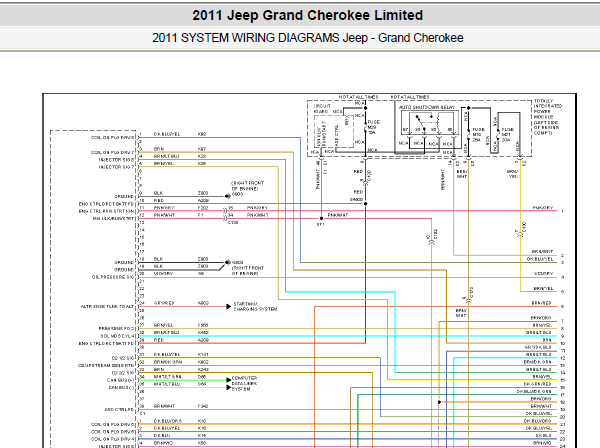
Task: Click the 'FUSE M29 10A' label
Action: 373,127
